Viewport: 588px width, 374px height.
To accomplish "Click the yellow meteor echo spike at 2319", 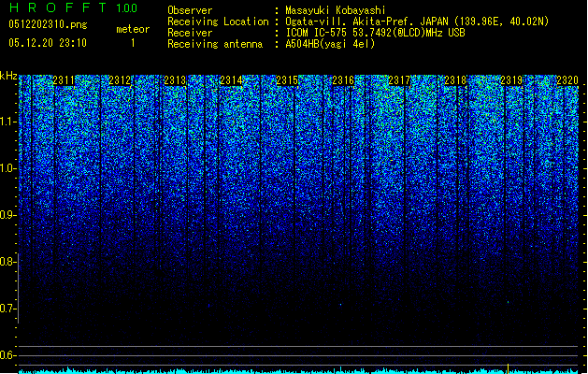I will [x=509, y=368].
